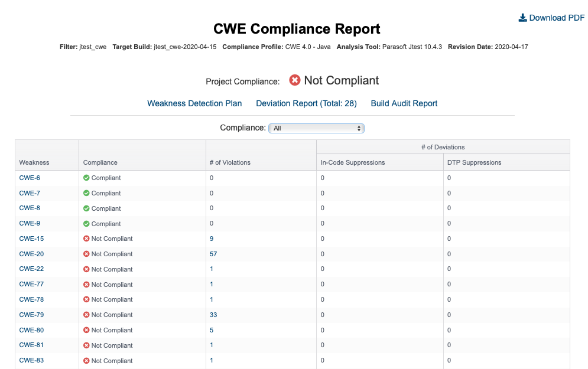The height and width of the screenshot is (369, 588).
Task: Click the red X icon in CWE-79 row
Action: (x=86, y=315)
